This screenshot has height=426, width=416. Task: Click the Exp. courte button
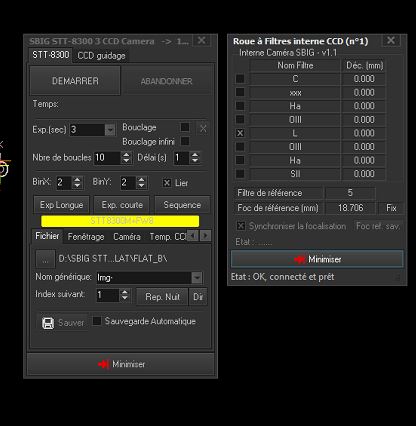(122, 205)
